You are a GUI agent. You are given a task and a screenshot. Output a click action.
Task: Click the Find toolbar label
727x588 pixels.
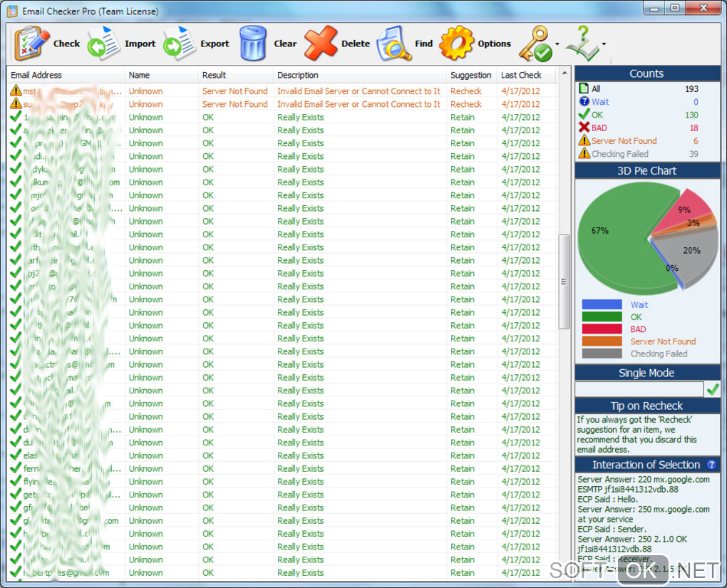pyautogui.click(x=424, y=43)
